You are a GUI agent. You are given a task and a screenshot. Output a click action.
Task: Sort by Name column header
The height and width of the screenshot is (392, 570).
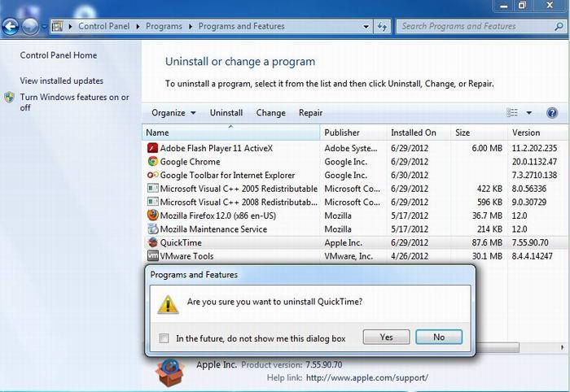pyautogui.click(x=230, y=133)
